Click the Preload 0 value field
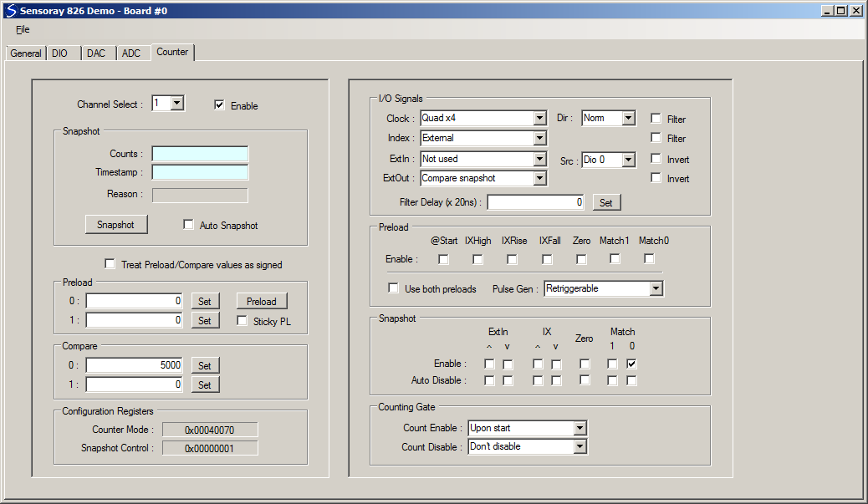 [135, 301]
